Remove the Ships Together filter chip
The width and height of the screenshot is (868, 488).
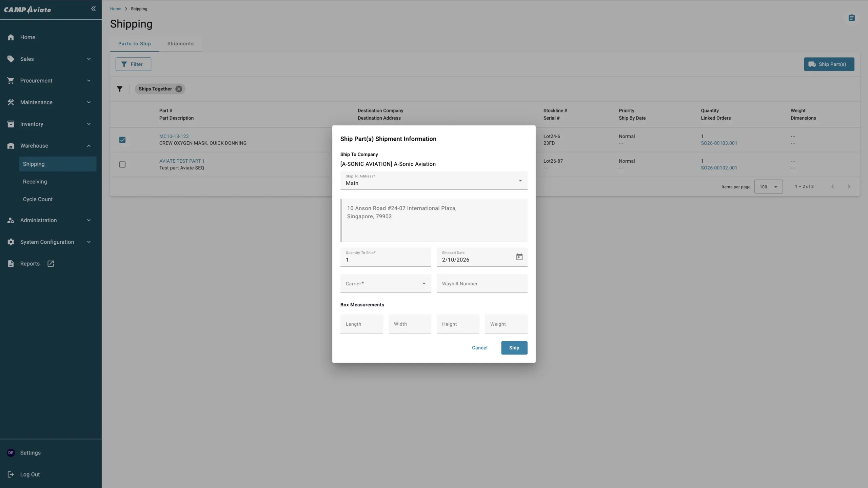point(179,89)
